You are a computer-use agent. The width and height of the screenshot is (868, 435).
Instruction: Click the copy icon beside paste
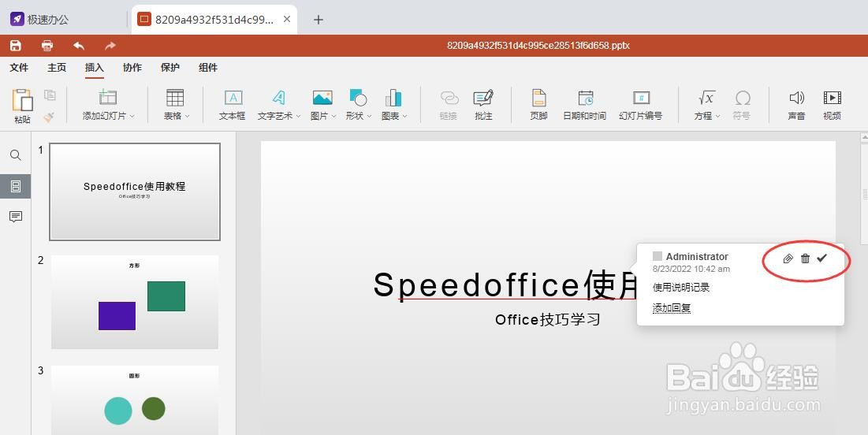[x=50, y=95]
